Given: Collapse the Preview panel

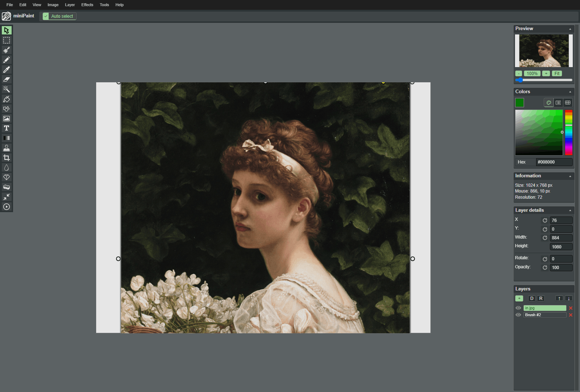Looking at the screenshot, I should (x=570, y=29).
